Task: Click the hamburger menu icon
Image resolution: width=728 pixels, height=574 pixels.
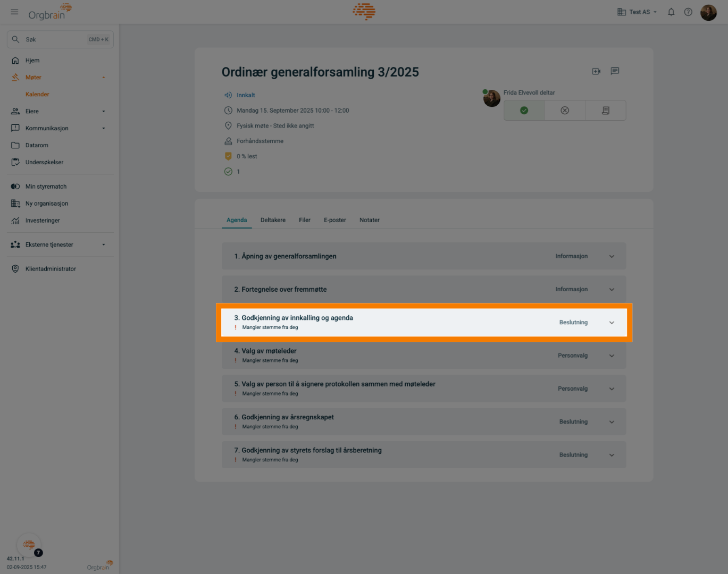Action: [14, 12]
